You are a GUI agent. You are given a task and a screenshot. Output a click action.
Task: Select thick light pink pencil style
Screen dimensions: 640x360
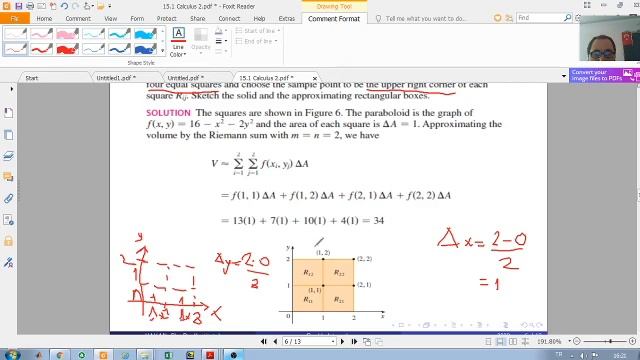pos(67,33)
